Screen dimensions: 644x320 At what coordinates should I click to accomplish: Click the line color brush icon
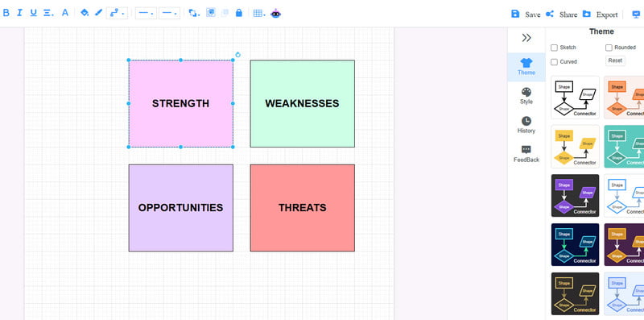(98, 13)
